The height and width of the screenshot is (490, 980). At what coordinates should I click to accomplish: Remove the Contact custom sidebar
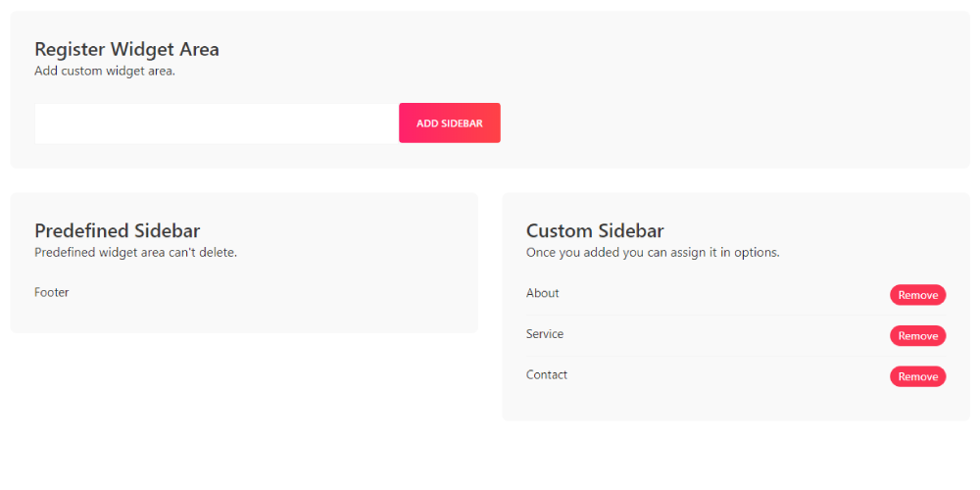click(917, 376)
